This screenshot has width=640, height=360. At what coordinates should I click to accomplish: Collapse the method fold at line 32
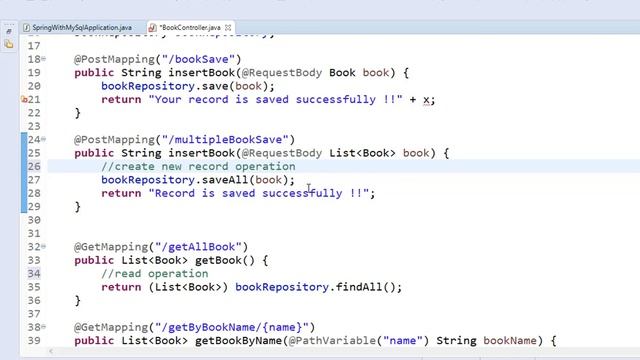43,247
